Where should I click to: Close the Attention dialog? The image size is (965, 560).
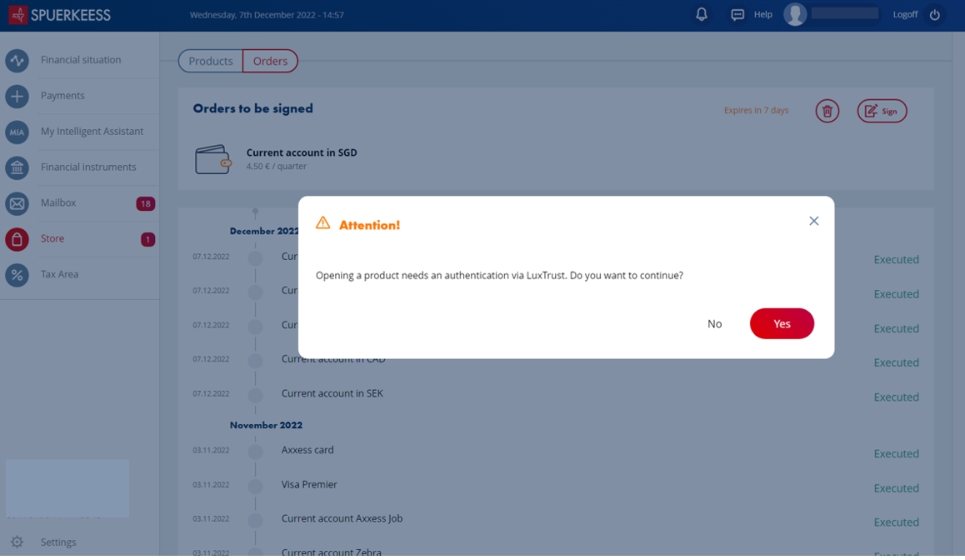click(813, 221)
